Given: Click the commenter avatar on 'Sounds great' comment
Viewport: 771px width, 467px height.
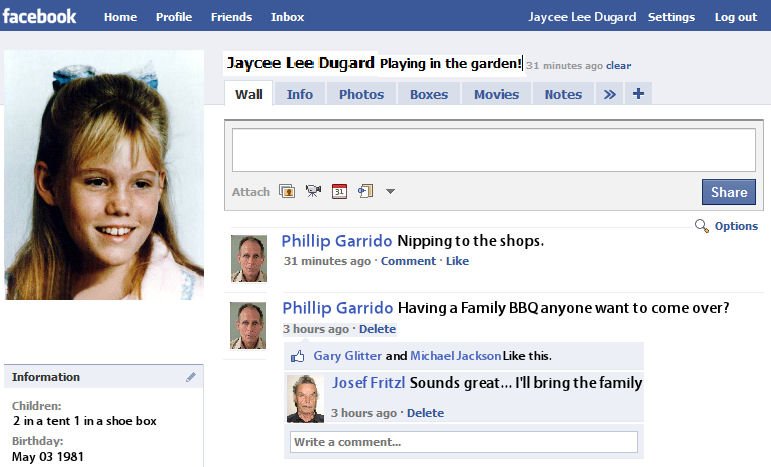Looking at the screenshot, I should click(305, 399).
